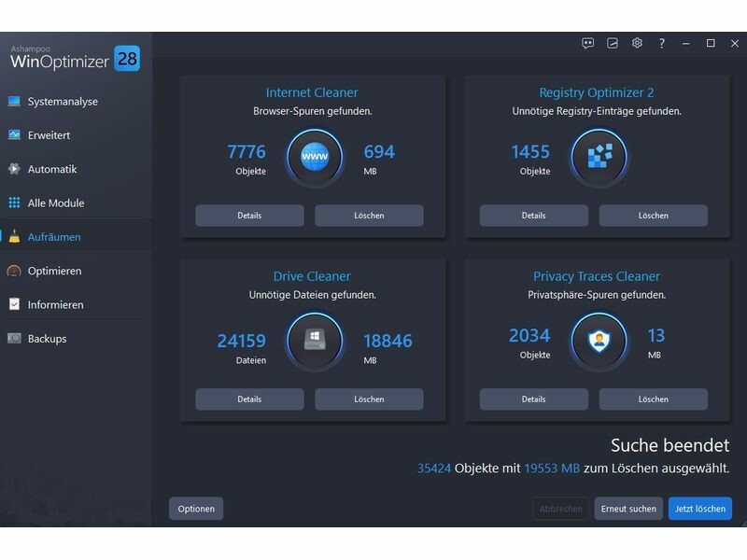
Task: Switch to Optimieren in the sidebar
Action: pyautogui.click(x=54, y=271)
